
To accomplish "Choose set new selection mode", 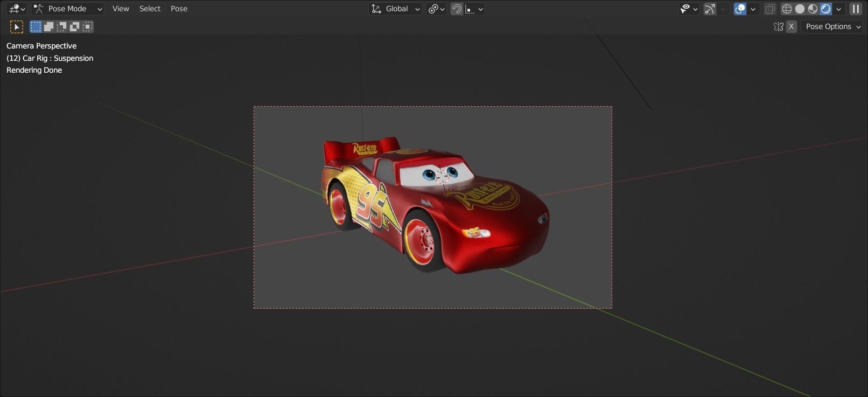I will (x=36, y=26).
